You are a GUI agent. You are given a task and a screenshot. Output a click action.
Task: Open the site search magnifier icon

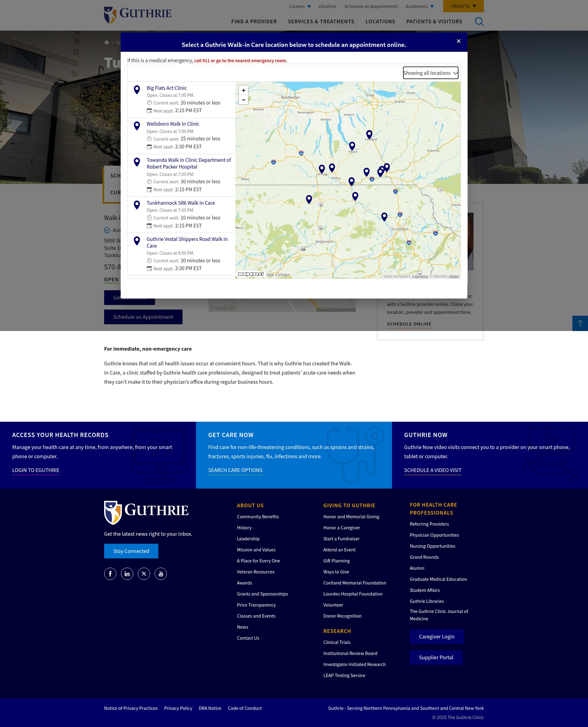[x=479, y=22]
